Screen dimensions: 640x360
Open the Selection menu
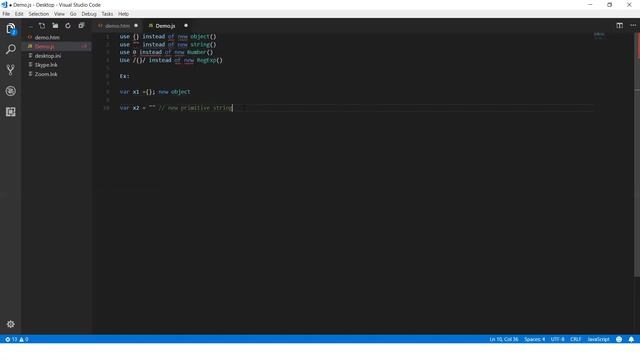click(x=38, y=14)
